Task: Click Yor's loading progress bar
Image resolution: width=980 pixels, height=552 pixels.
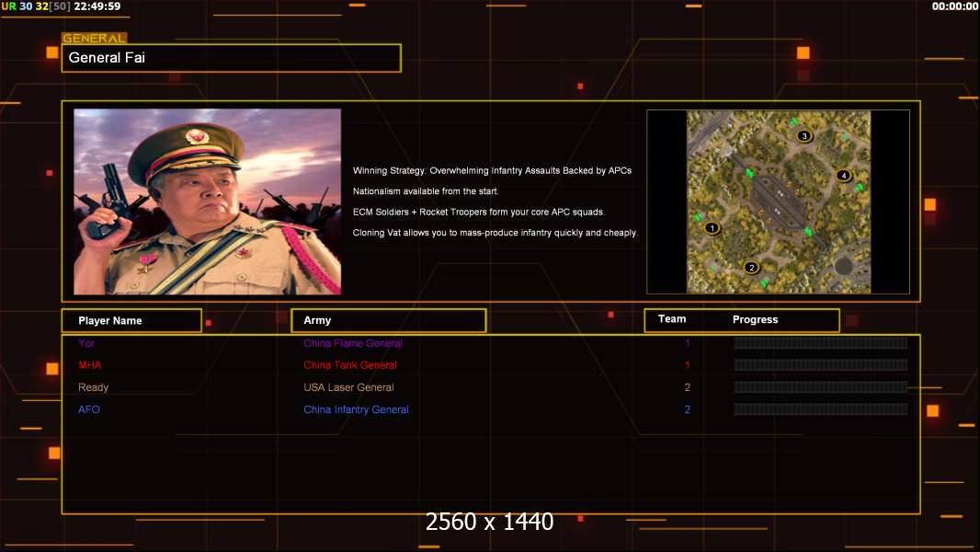Action: (821, 343)
